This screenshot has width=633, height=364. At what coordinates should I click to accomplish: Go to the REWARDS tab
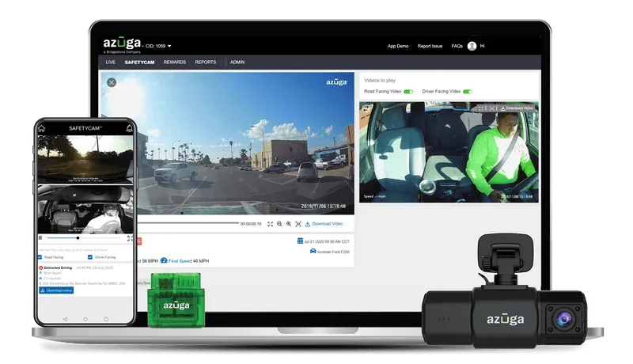point(175,62)
